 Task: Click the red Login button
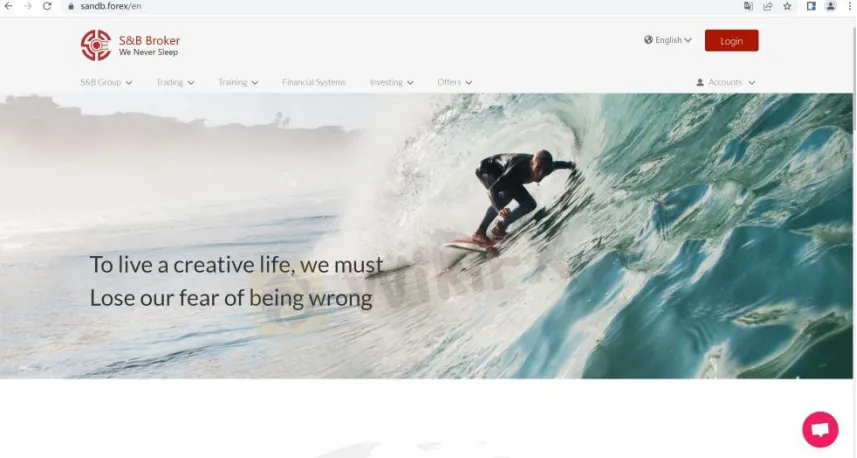(731, 40)
